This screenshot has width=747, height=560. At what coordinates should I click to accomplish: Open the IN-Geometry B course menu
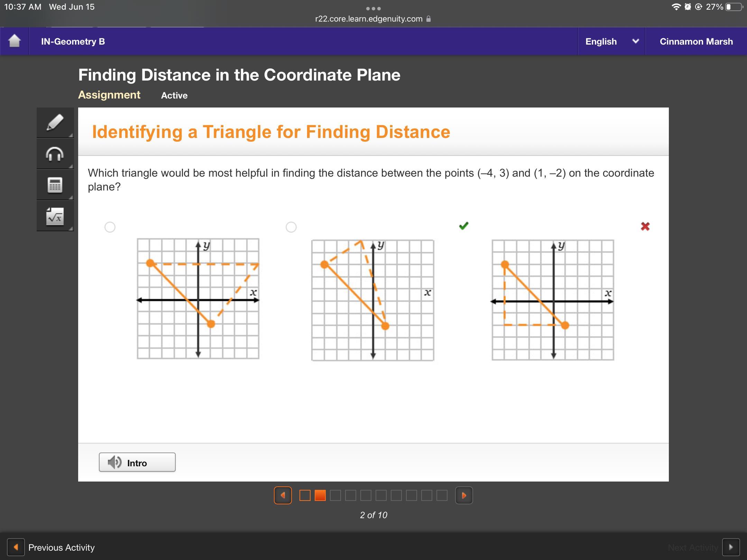click(x=73, y=41)
